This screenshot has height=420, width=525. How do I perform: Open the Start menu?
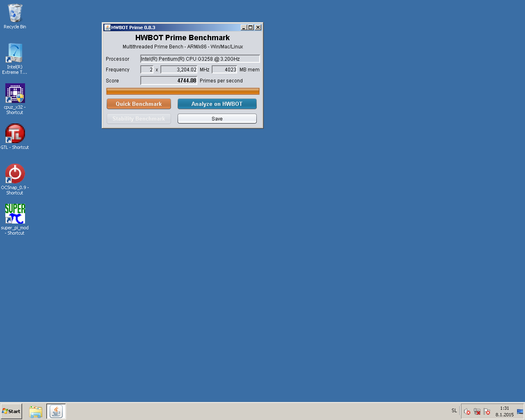tap(11, 411)
